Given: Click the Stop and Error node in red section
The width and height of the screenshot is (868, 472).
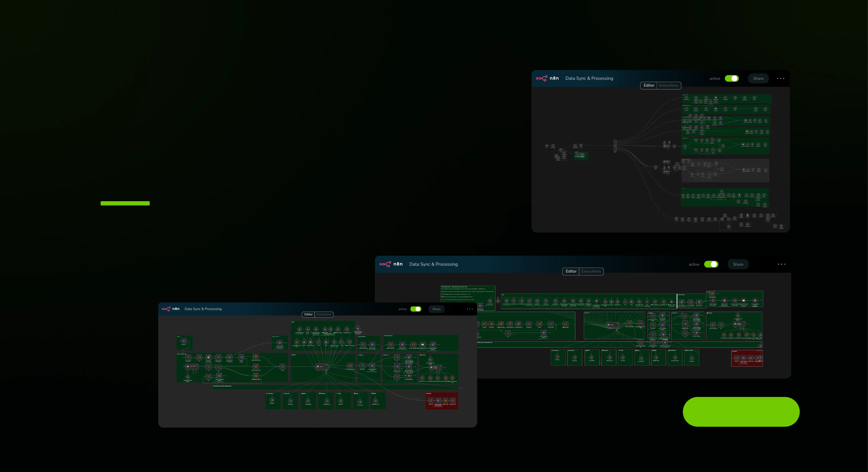Looking at the screenshot, I should point(453,401).
